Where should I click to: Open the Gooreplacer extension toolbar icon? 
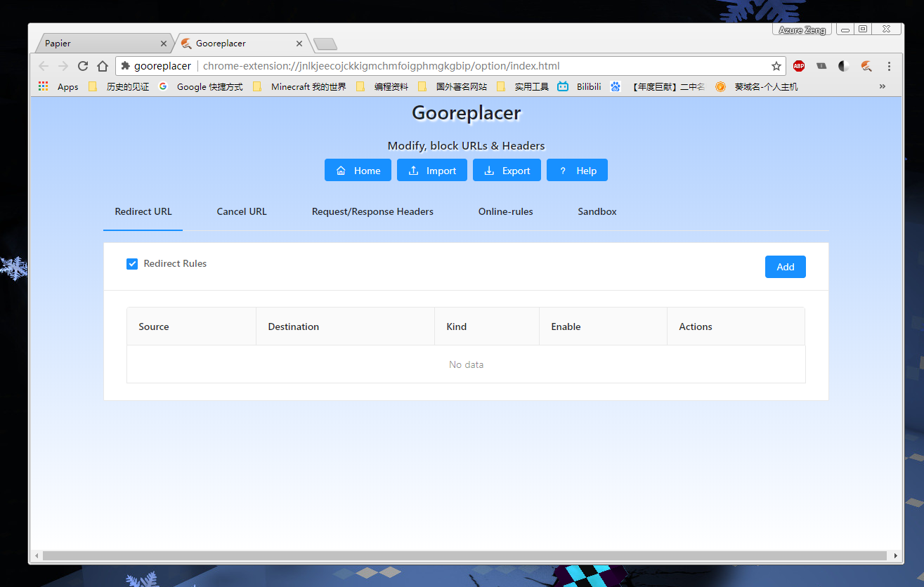(866, 66)
